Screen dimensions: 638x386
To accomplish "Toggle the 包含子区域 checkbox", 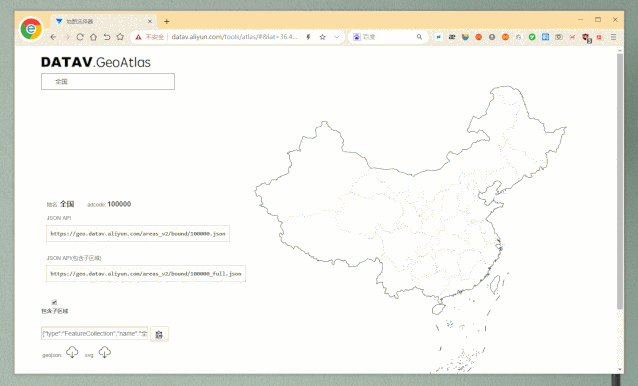I will click(54, 302).
